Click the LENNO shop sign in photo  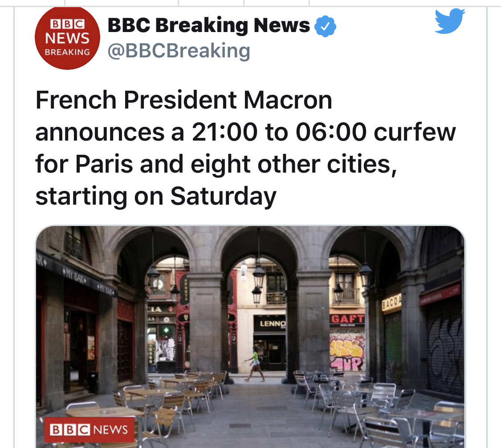click(270, 323)
